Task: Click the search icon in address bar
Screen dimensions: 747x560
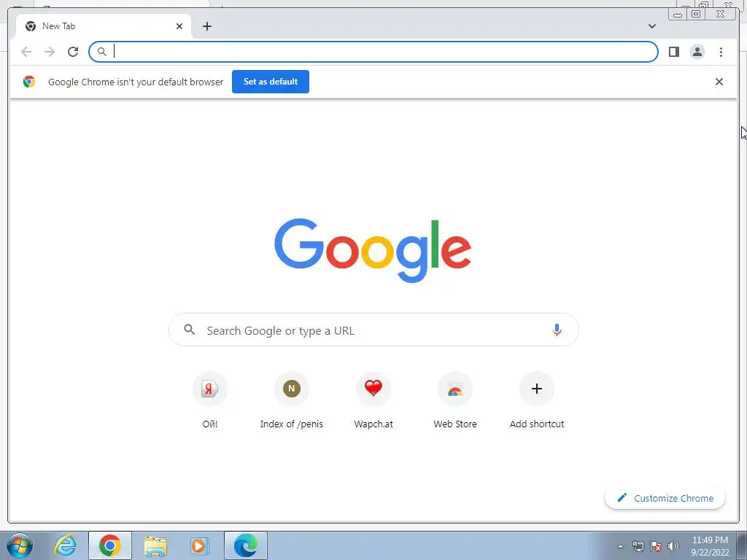Action: click(101, 52)
